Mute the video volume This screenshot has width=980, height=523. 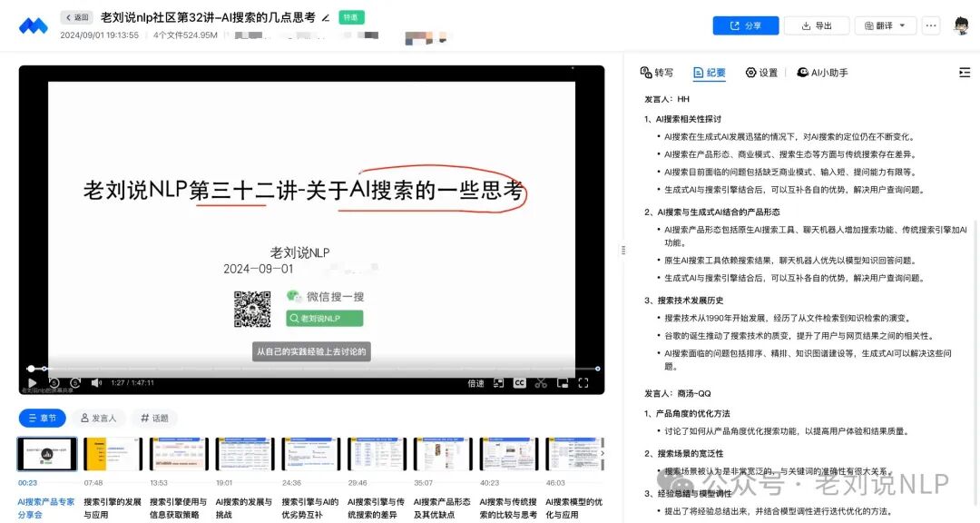(x=96, y=383)
